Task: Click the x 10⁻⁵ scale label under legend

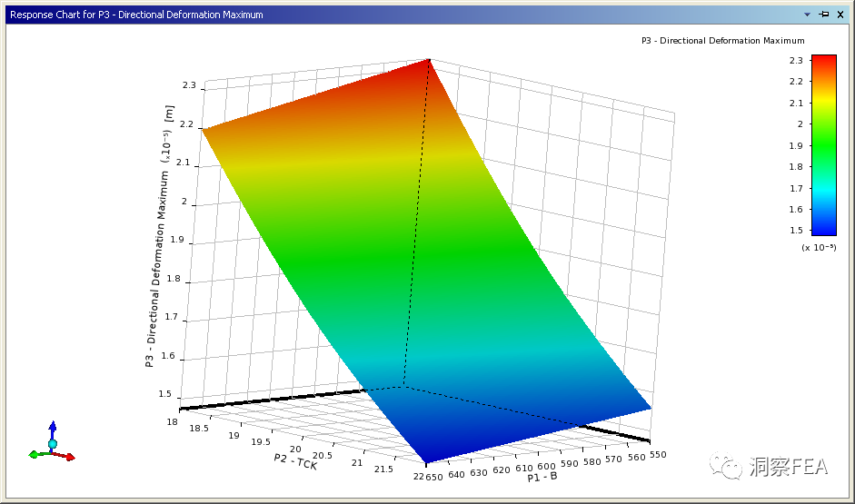Action: 818,247
